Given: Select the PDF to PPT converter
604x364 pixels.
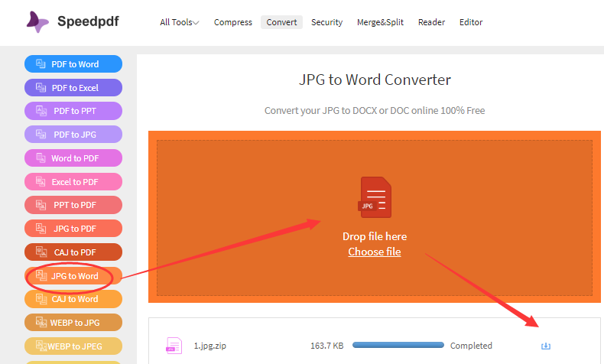Looking at the screenshot, I should pyautogui.click(x=73, y=111).
